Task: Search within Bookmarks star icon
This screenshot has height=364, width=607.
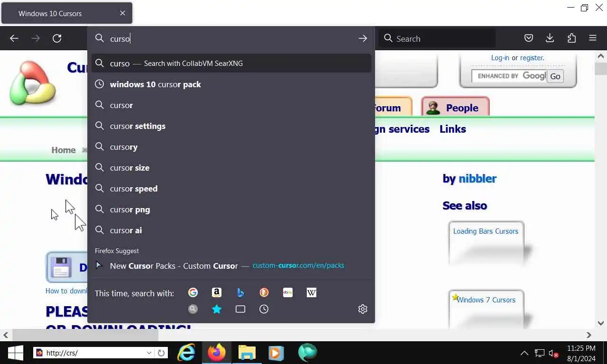Action: pyautogui.click(x=217, y=309)
